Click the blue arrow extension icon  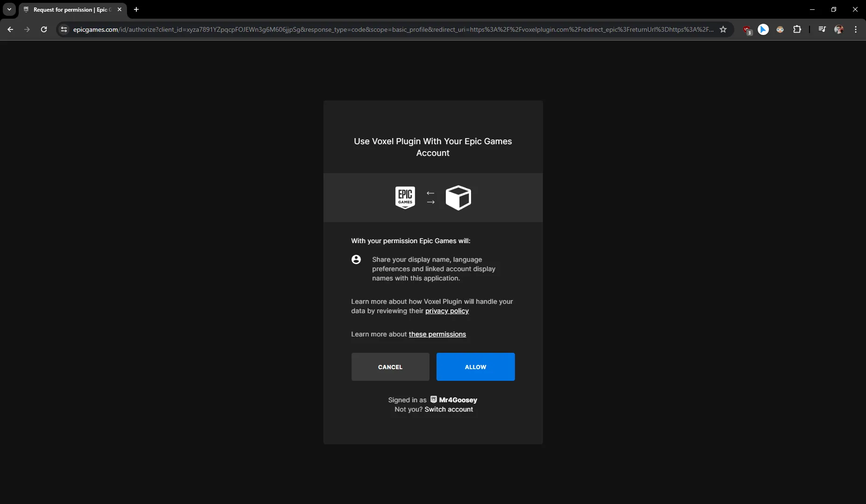pos(763,29)
